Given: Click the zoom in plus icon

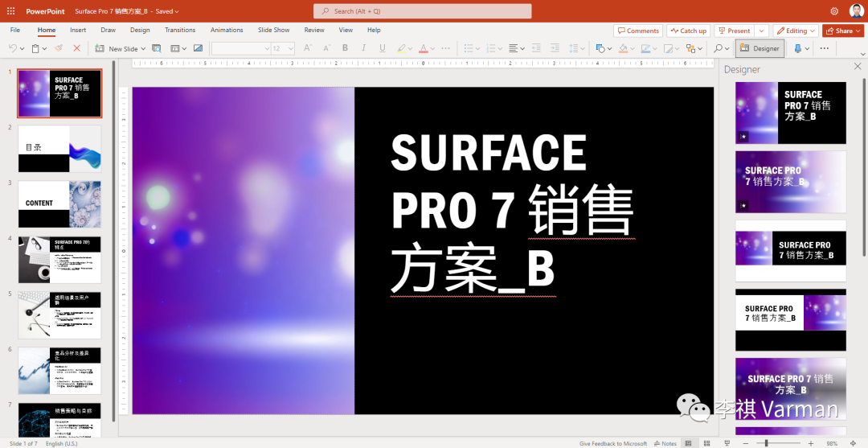Looking at the screenshot, I should click(x=810, y=443).
